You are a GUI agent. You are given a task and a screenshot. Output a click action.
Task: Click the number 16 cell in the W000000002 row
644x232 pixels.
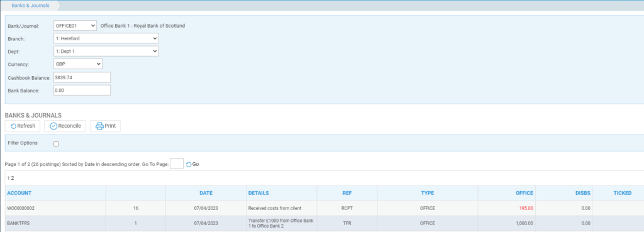(136, 208)
